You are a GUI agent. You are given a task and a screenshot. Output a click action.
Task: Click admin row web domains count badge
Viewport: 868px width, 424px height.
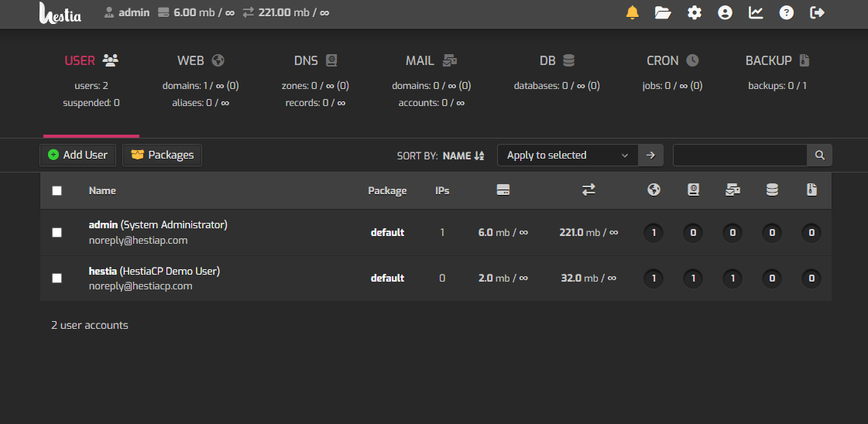click(654, 233)
